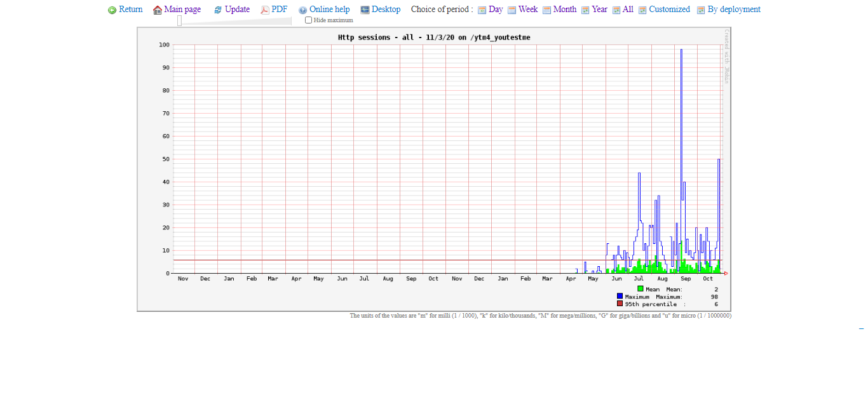This screenshot has height=397, width=868.
Task: Choose the All period link
Action: (x=628, y=10)
